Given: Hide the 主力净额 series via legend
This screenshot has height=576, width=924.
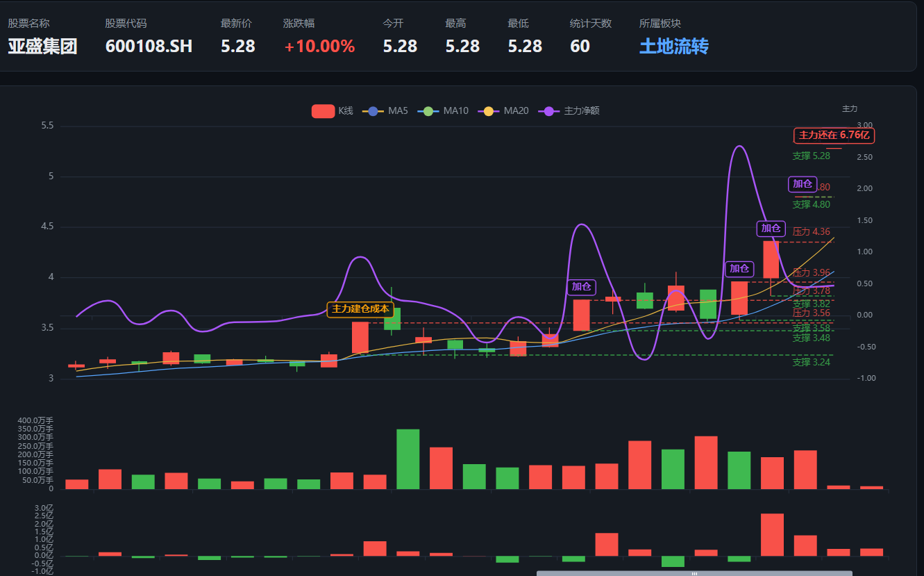Looking at the screenshot, I should [x=569, y=110].
